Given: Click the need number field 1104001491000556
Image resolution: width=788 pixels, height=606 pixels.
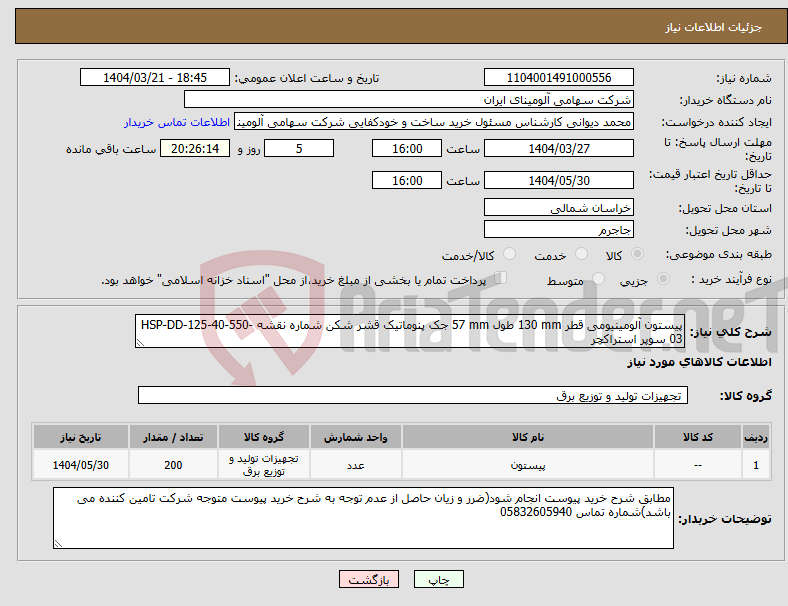Looking at the screenshot, I should point(558,77).
